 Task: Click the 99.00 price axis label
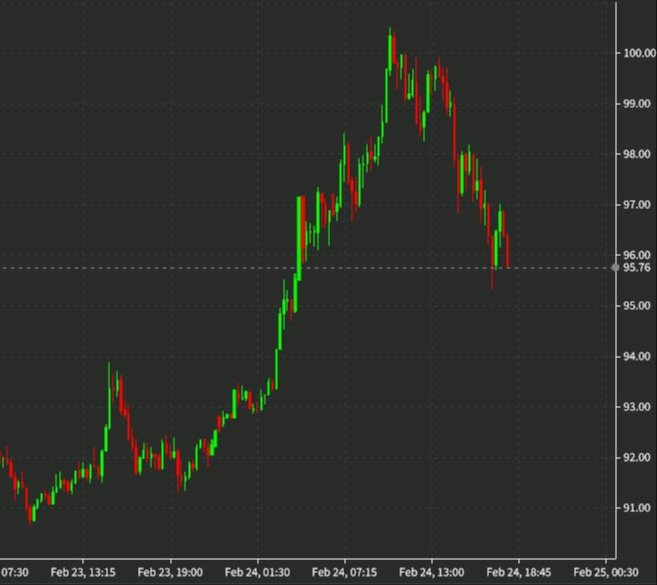tap(636, 104)
